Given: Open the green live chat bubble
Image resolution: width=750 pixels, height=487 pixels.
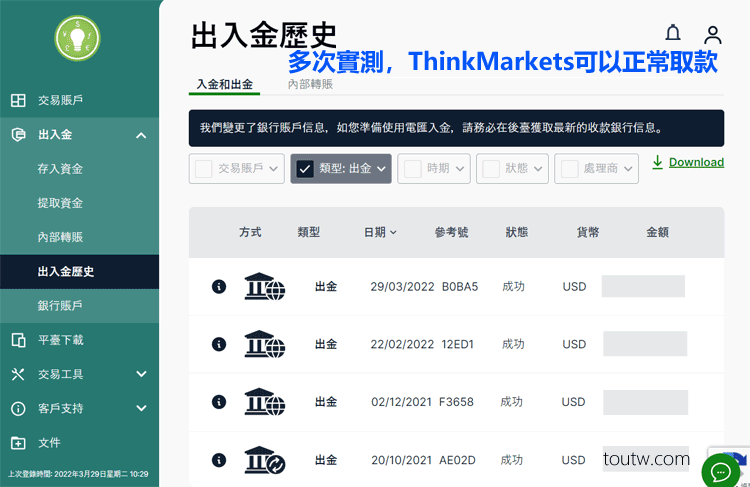Looking at the screenshot, I should tap(720, 472).
